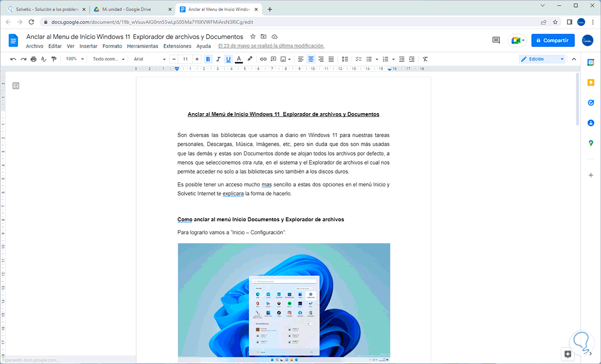Screen dimensions: 601x364
Task: Click the Explore button at bottom right
Action: pos(567,354)
